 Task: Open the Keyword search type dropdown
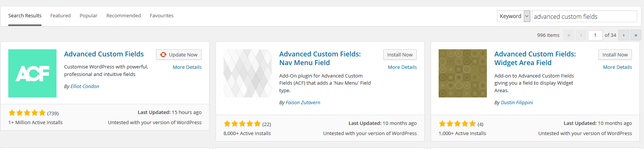click(x=514, y=16)
